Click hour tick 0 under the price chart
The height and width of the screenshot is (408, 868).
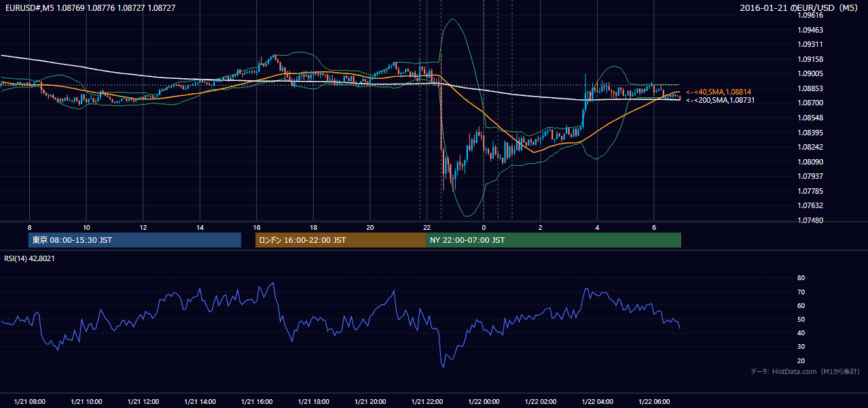[x=484, y=227]
